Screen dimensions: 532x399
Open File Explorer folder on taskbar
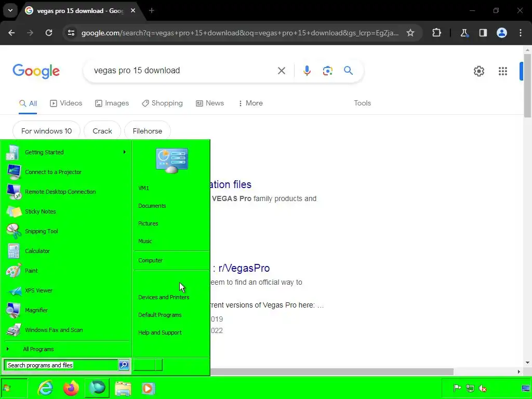123,389
